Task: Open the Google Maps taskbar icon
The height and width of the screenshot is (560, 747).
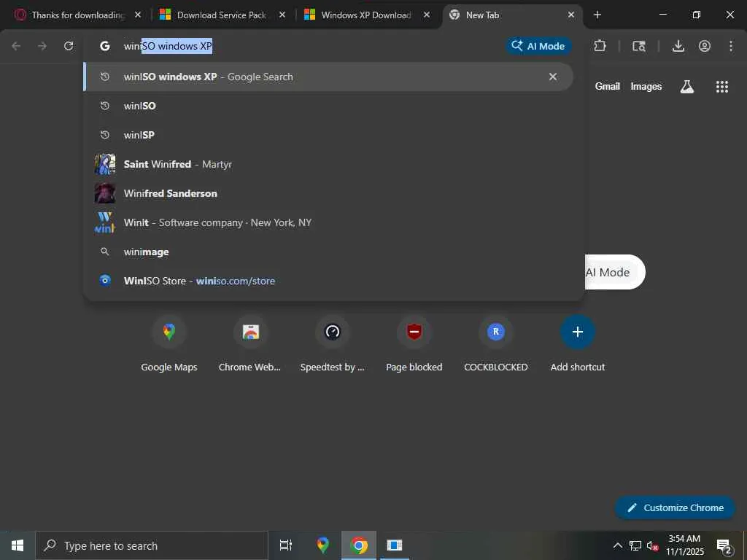Action: pos(323,545)
